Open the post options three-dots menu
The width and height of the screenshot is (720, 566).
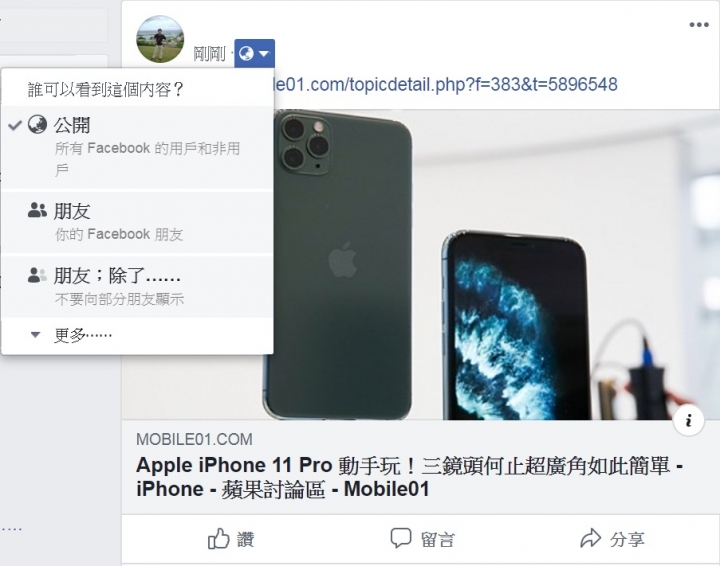pos(699,25)
